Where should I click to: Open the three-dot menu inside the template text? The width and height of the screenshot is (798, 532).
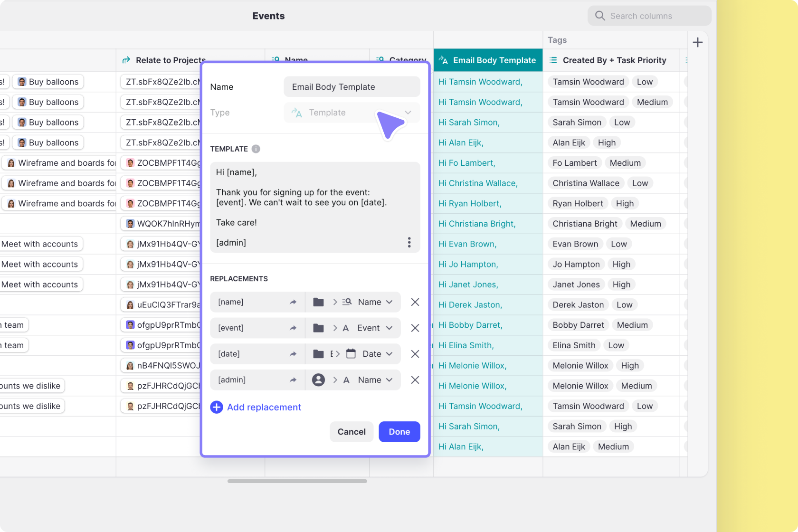coord(409,242)
